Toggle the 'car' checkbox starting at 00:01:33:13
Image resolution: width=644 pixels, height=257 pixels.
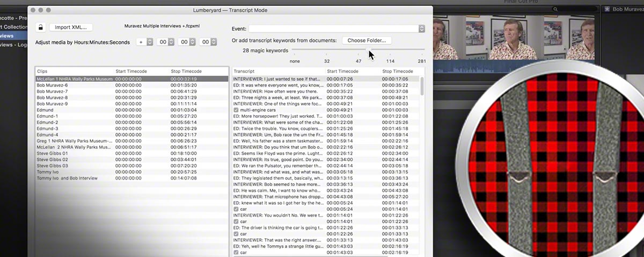pos(236,252)
